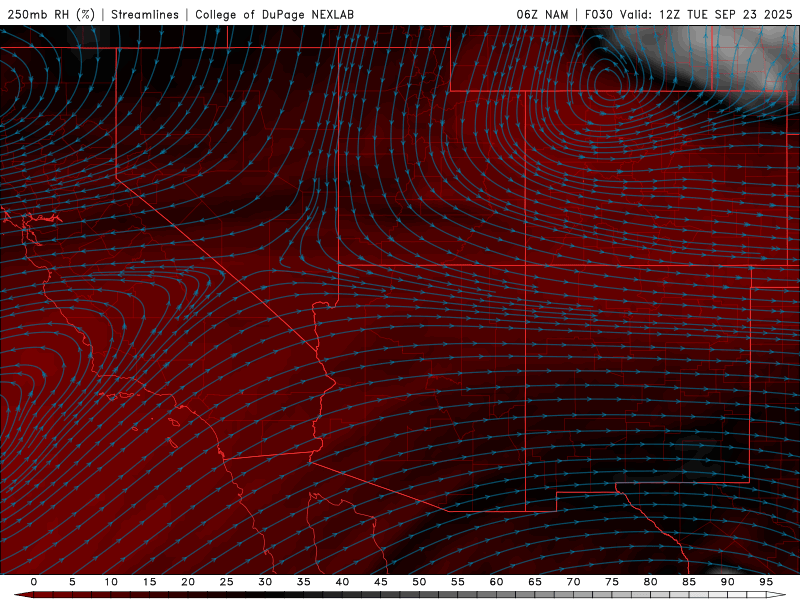Screen dimensions: 800x600
Task: Select the "80" color scale label
Action: click(x=651, y=582)
